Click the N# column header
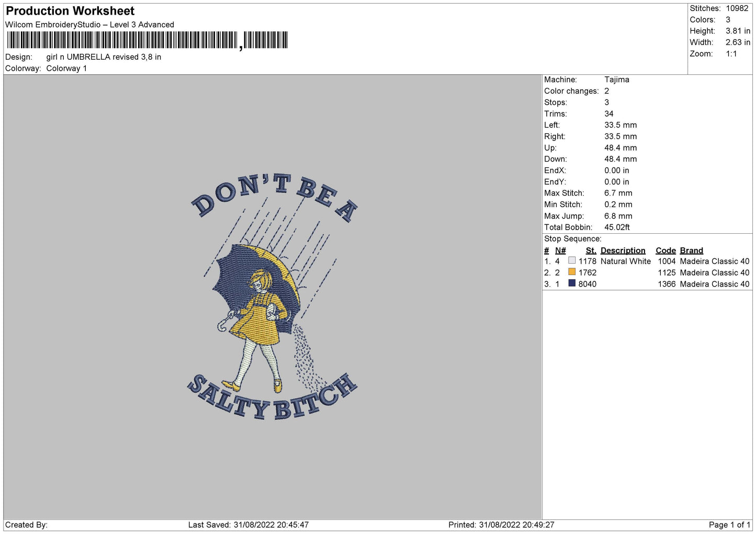The image size is (756, 534). [x=560, y=251]
